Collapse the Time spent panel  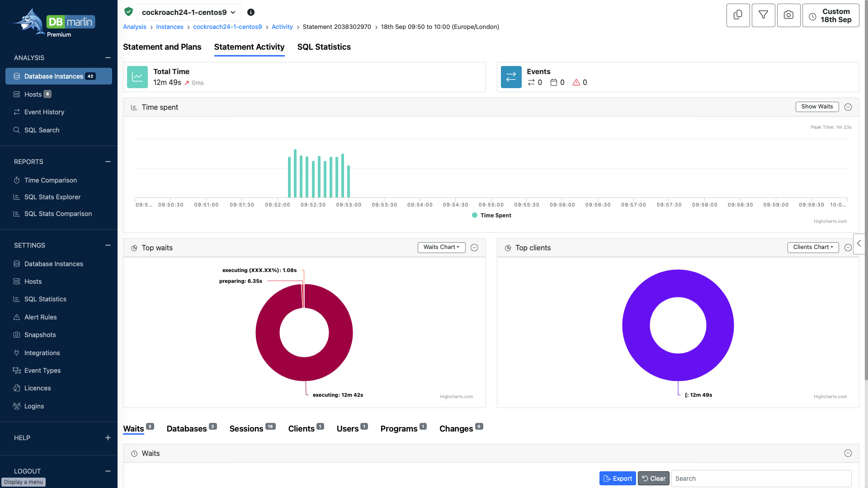tap(848, 107)
